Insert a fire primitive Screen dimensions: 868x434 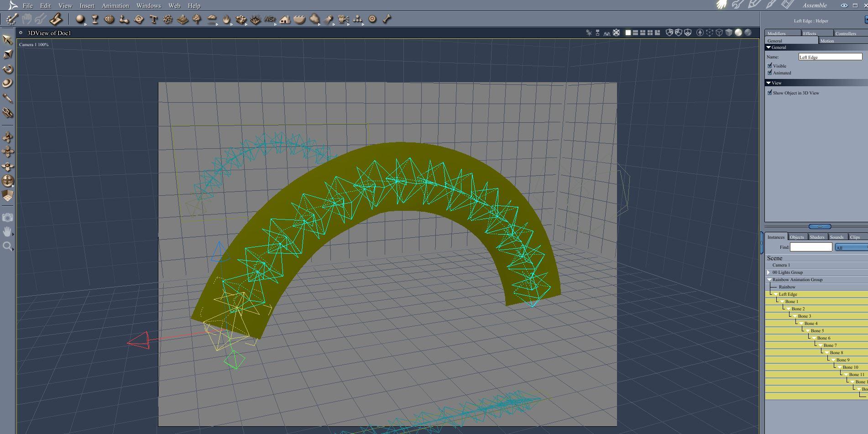226,19
